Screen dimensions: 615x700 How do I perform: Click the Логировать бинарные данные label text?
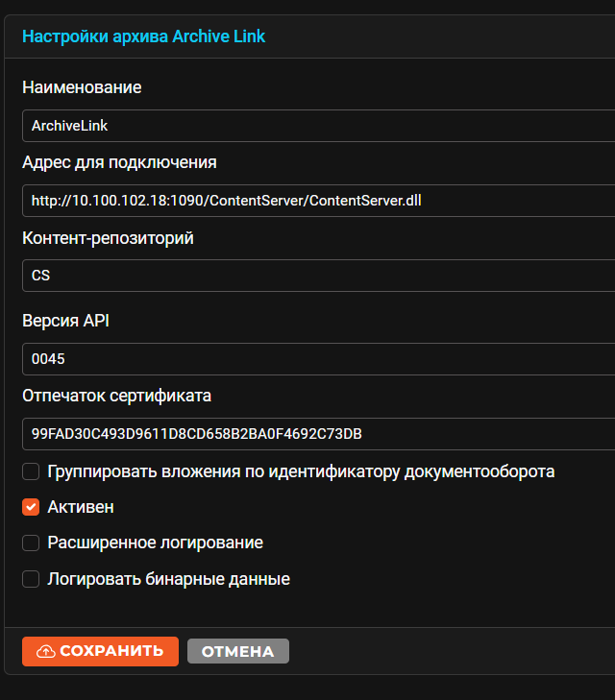168,579
